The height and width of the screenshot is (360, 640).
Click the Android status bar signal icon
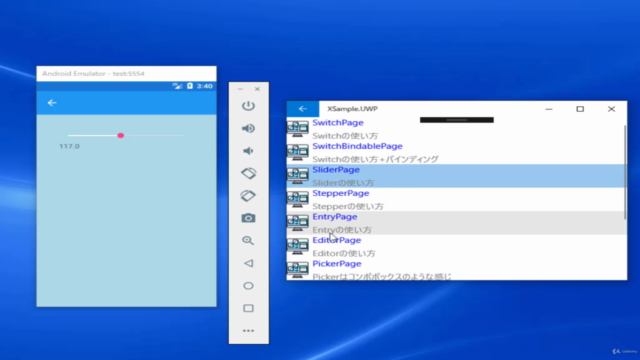177,86
